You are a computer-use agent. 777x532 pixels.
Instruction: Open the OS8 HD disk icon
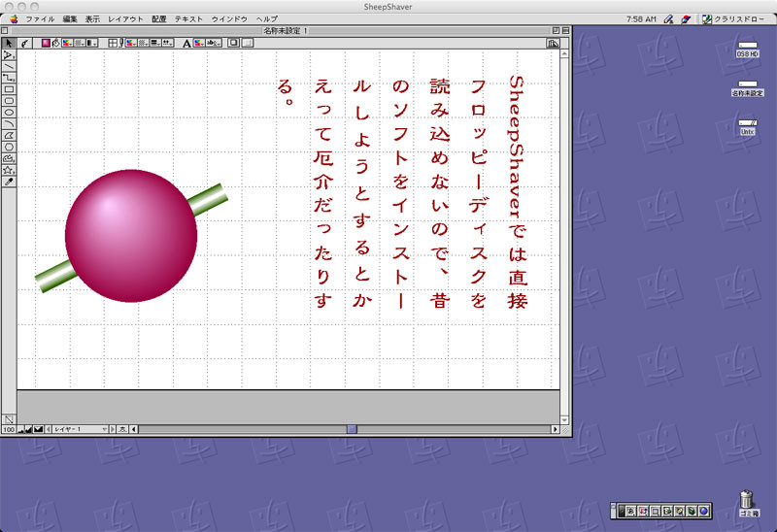click(x=747, y=50)
